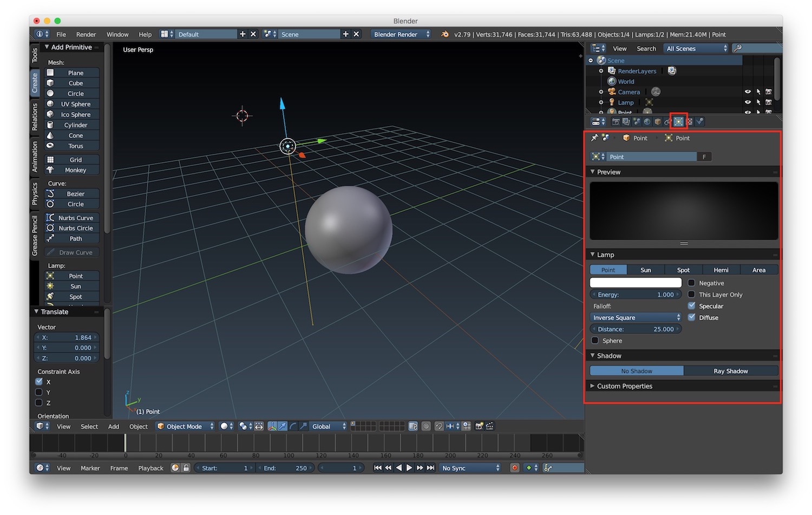Uncheck the Specular checkbox
Screen dimensions: 812x515
tap(691, 306)
